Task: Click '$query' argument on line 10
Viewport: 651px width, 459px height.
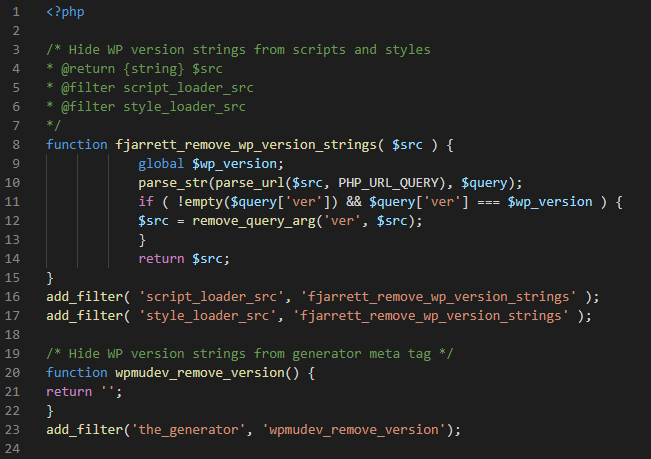Action: tap(484, 183)
